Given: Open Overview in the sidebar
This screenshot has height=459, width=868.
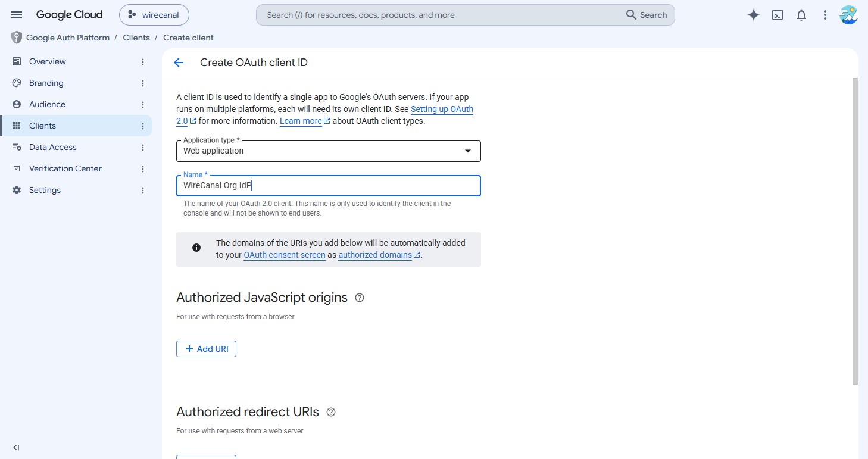Looking at the screenshot, I should pos(76,61).
